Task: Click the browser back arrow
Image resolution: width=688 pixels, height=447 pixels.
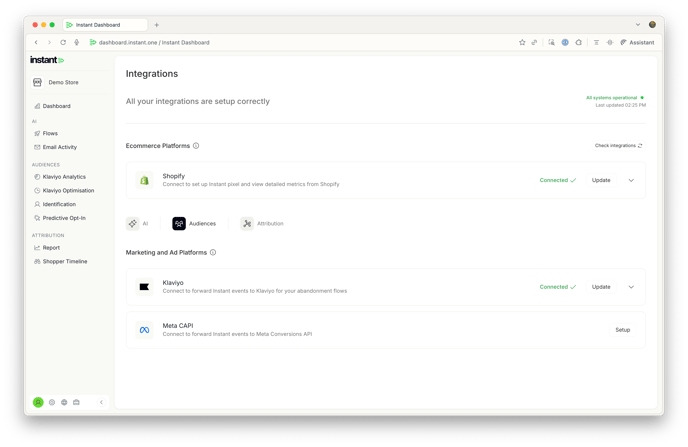Action: [36, 43]
